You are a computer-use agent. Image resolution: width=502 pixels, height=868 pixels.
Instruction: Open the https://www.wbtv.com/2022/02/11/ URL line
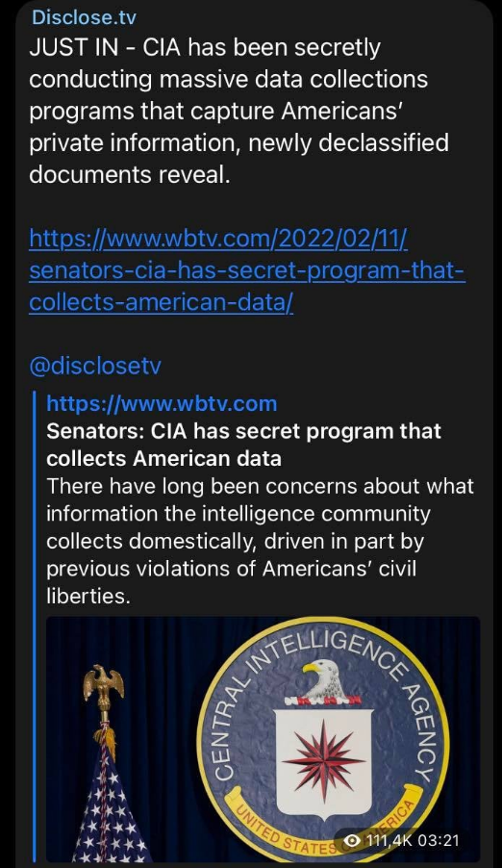(x=218, y=240)
